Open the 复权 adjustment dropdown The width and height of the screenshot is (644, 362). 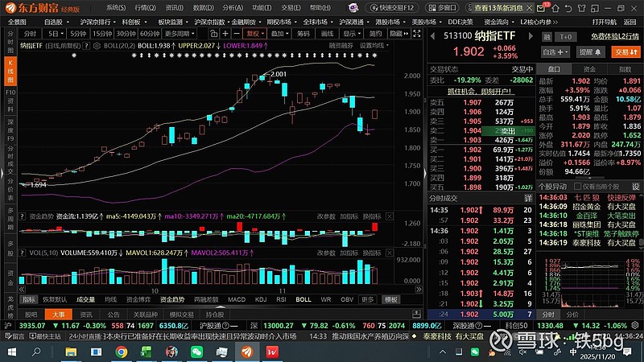[x=254, y=34]
